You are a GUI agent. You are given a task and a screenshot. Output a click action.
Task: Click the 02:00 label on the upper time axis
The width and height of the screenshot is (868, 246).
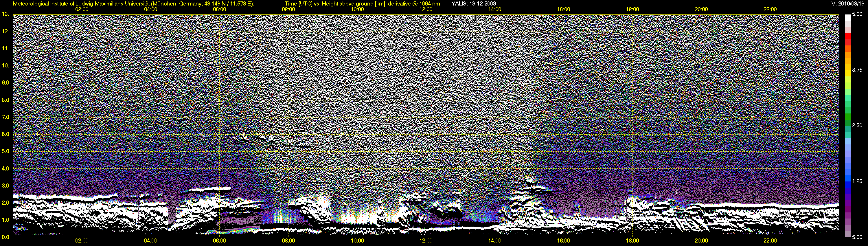(x=82, y=10)
